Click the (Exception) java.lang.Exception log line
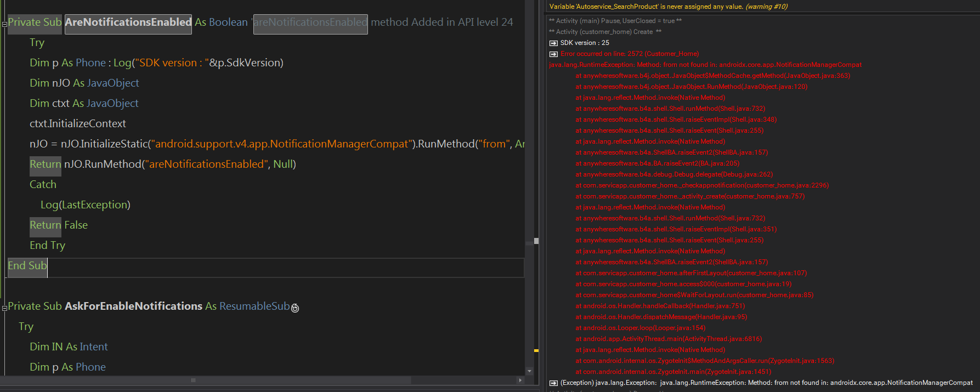The height and width of the screenshot is (392, 980). click(x=767, y=383)
